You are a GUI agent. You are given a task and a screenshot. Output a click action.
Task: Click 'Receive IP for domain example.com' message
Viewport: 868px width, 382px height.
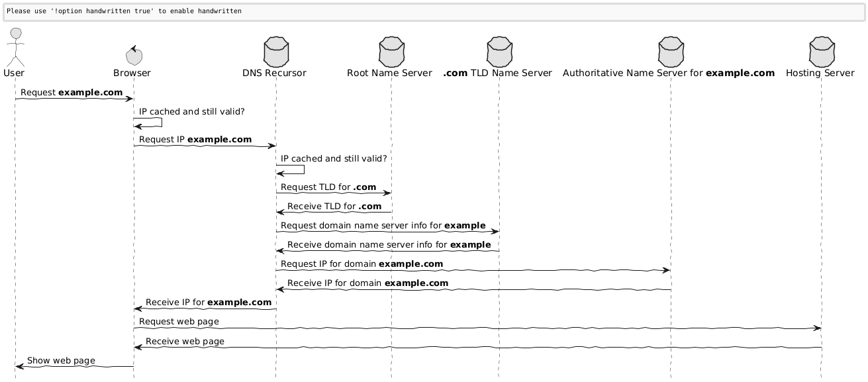pos(368,283)
